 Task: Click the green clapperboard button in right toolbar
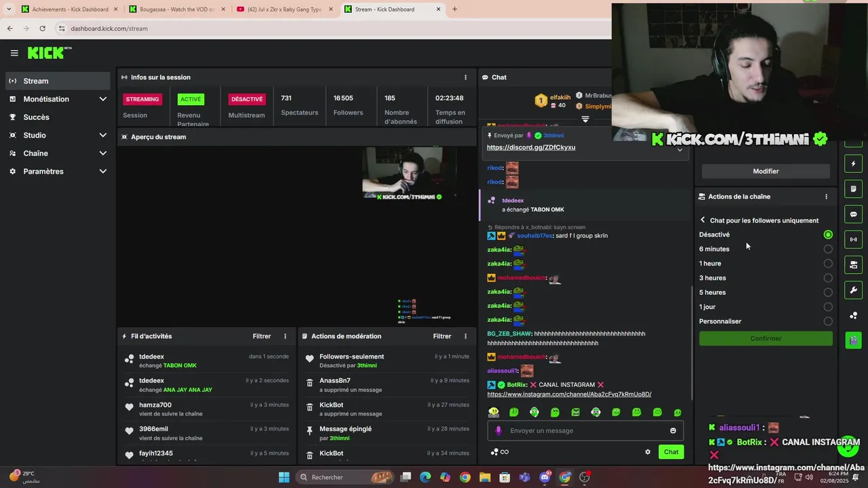853,340
